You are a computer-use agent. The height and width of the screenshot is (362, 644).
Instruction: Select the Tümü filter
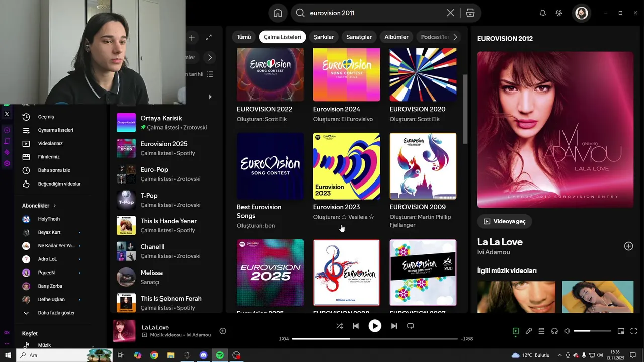(244, 37)
